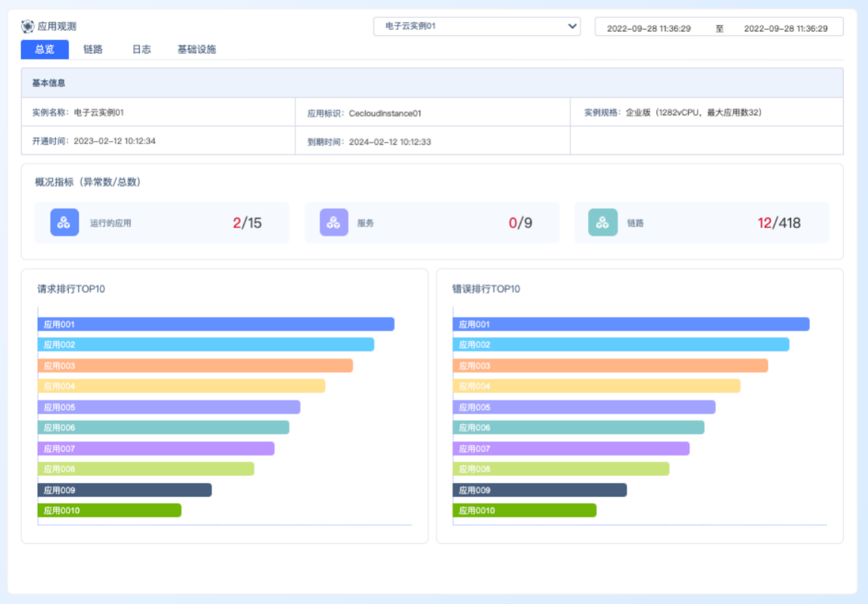Set the start time 2022-09-28 11:36:29 field

point(649,28)
